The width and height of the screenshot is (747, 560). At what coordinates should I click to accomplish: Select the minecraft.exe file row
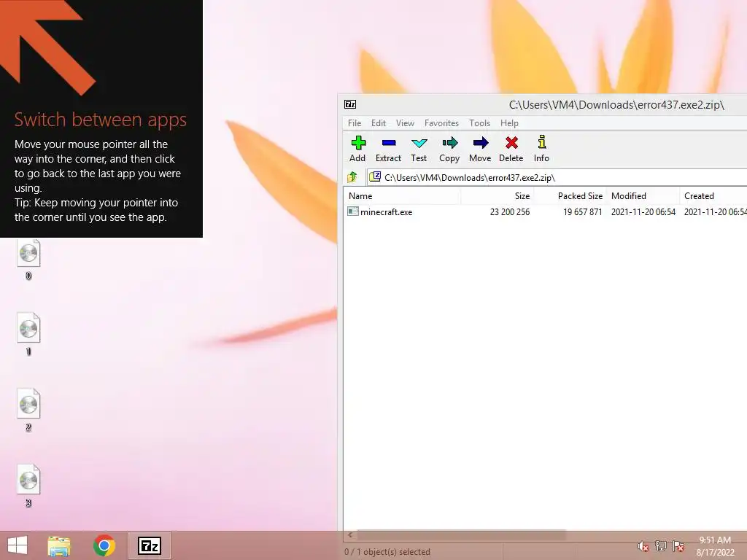546,212
